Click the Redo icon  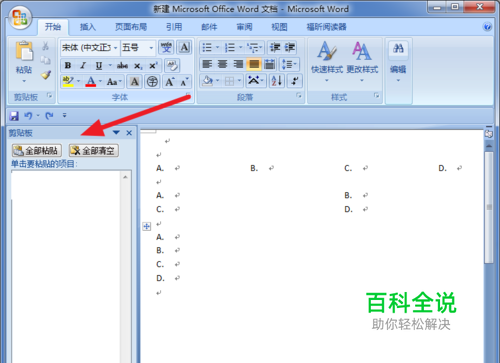click(49, 116)
